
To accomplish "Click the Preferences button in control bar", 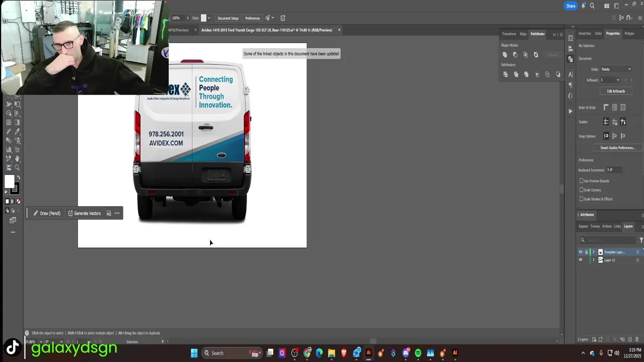I will (x=253, y=18).
